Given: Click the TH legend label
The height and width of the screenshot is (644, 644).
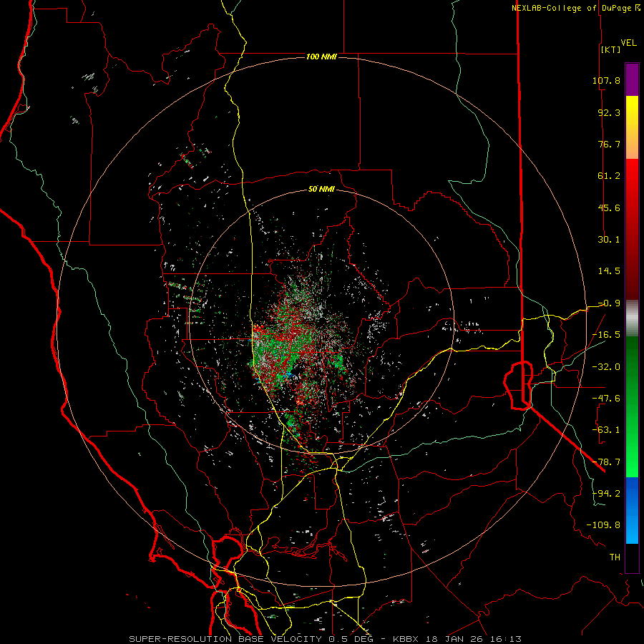Looking at the screenshot, I should tap(615, 557).
